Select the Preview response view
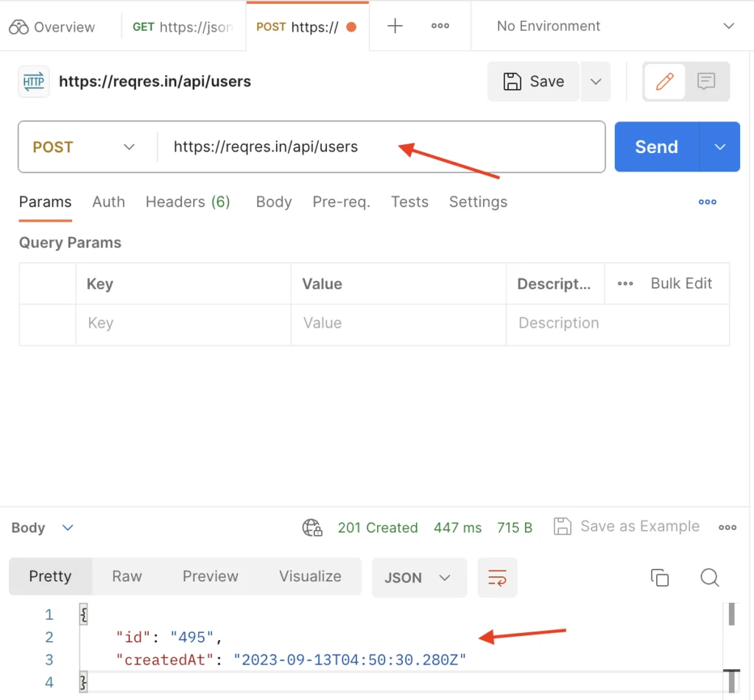 [x=210, y=576]
